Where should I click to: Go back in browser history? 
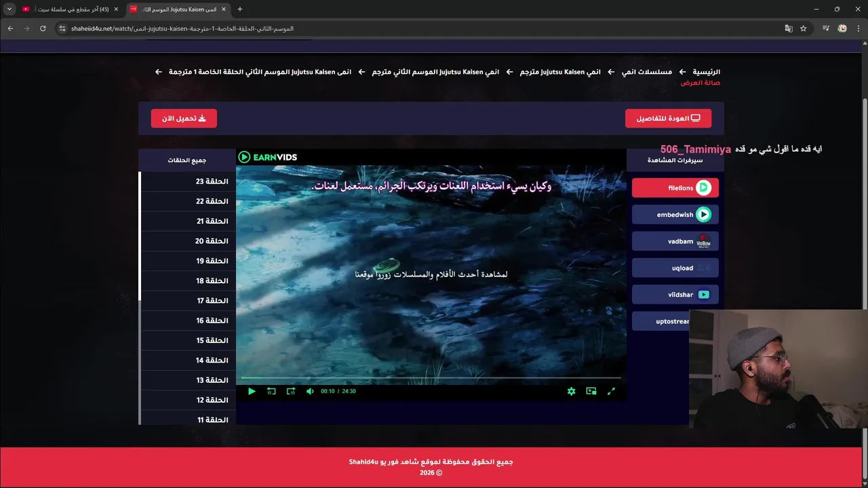click(x=10, y=28)
